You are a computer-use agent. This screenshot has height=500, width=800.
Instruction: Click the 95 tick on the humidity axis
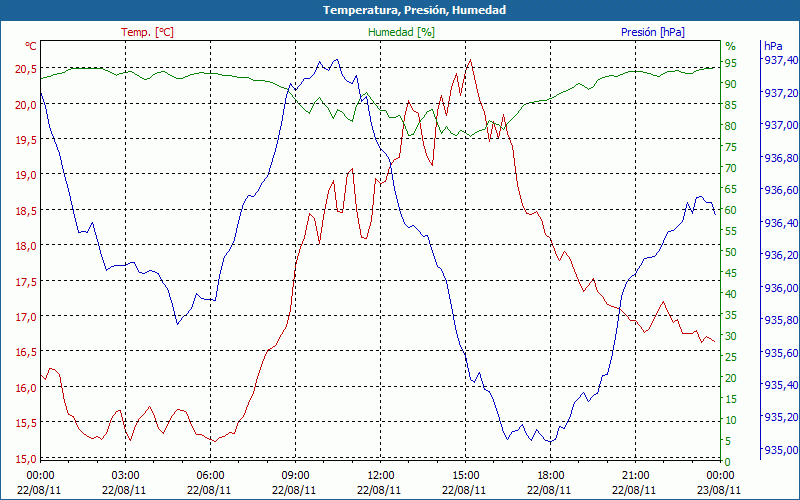point(731,63)
